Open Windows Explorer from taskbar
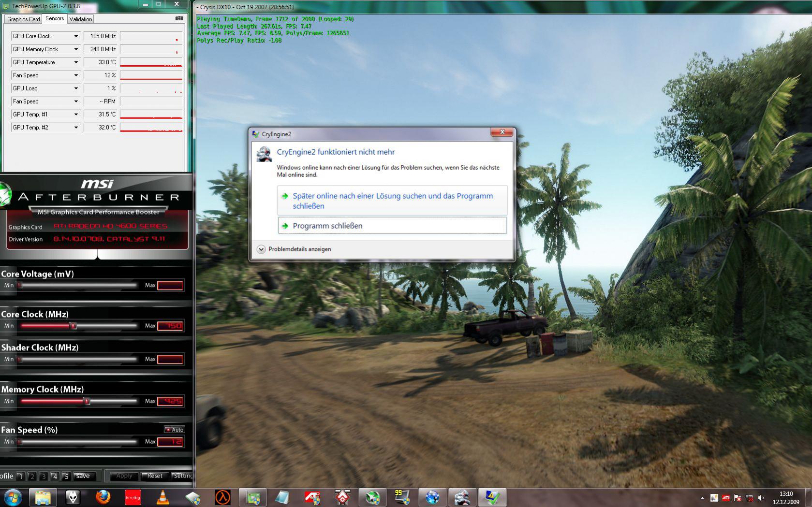Image resolution: width=812 pixels, height=507 pixels. [43, 497]
